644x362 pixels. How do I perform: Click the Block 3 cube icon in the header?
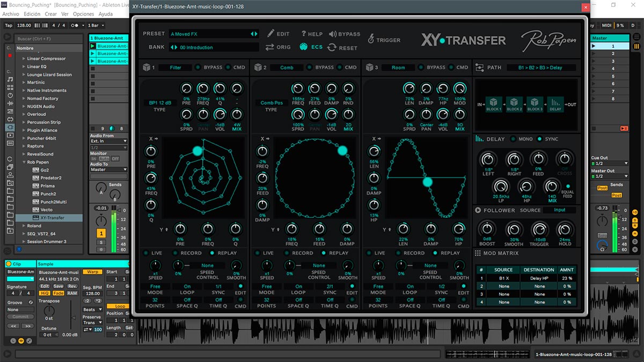pyautogui.click(x=369, y=68)
